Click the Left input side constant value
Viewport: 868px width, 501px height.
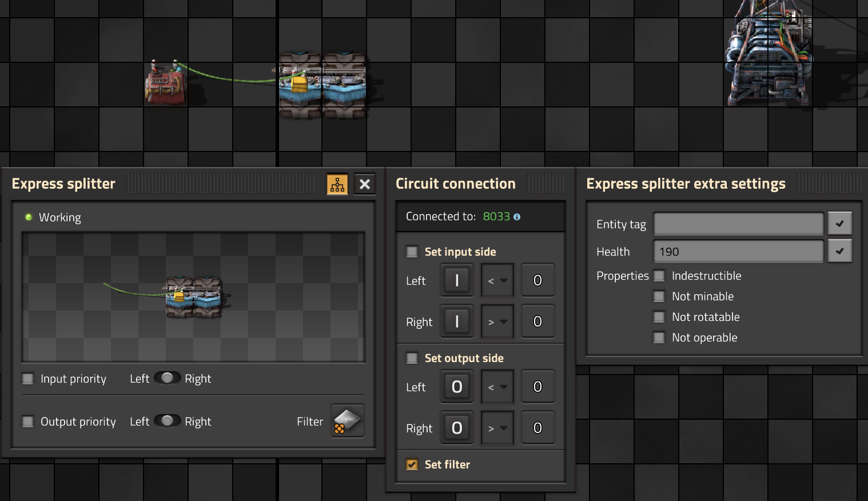pyautogui.click(x=537, y=280)
